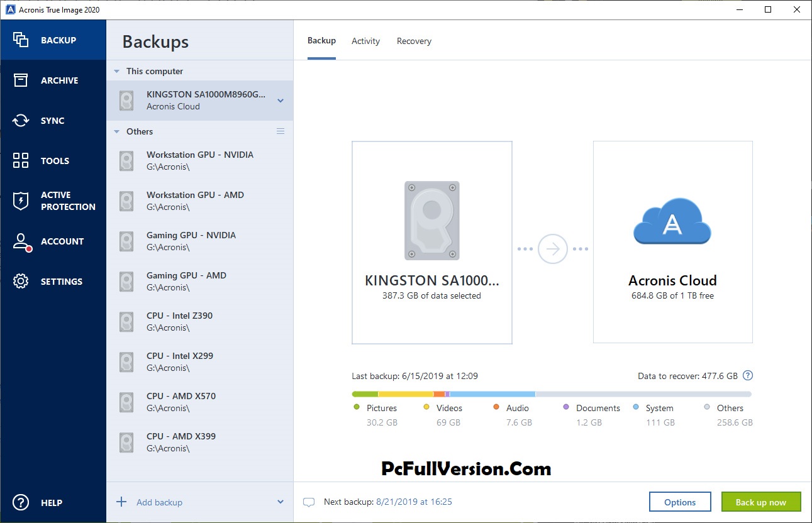Select Gaming GPU - AMD backup

(199, 282)
